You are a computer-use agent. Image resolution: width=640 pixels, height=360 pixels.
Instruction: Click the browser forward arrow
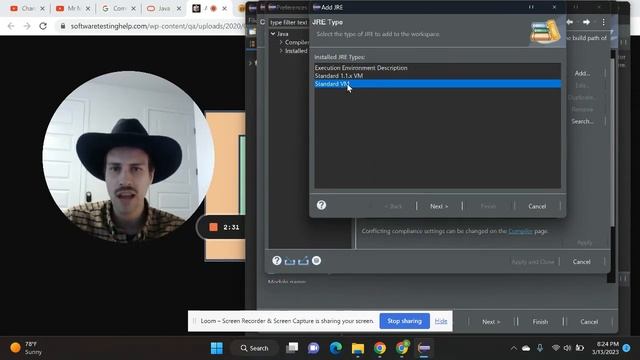click(27, 26)
